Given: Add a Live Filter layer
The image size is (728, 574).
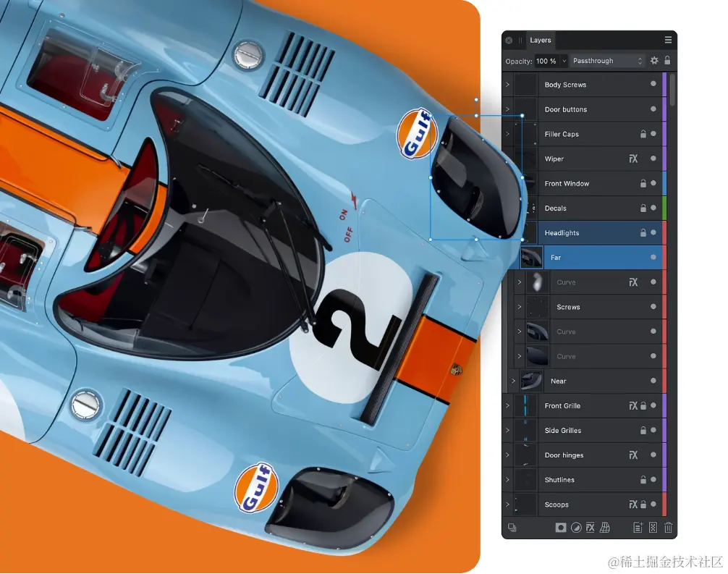Looking at the screenshot, I should pyautogui.click(x=604, y=528).
